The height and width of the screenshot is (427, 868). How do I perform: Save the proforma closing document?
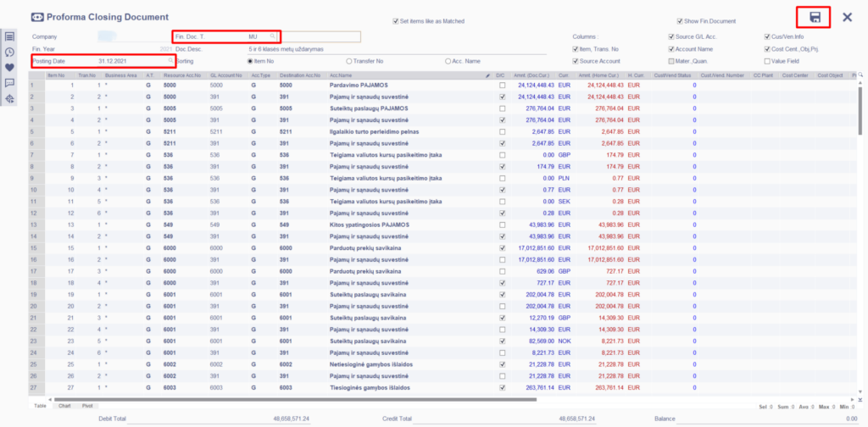click(x=815, y=18)
